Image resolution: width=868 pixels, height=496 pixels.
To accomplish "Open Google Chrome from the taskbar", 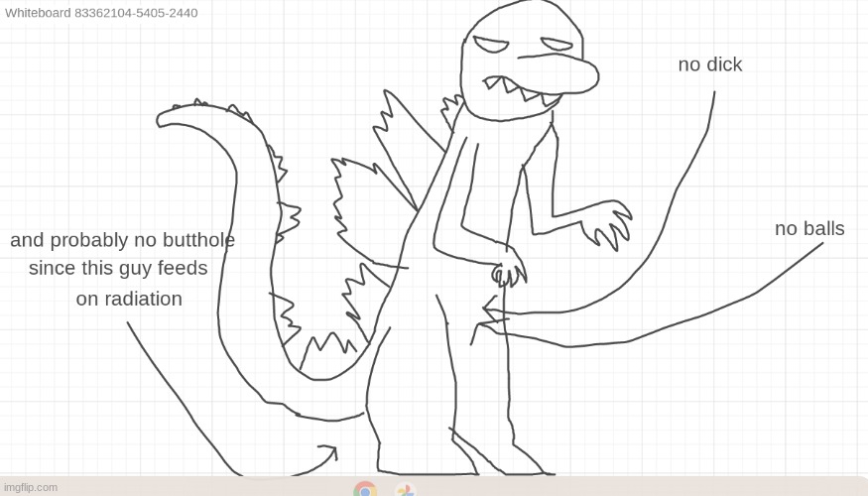I will (x=365, y=490).
